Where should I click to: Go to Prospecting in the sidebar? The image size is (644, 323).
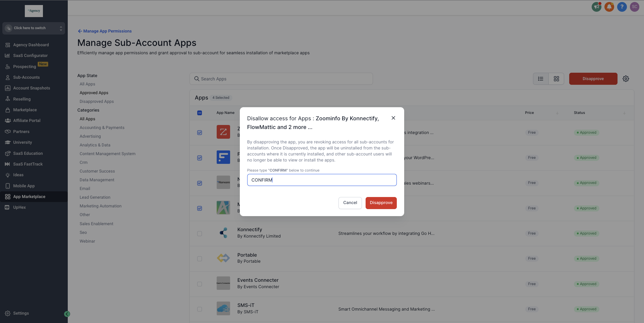[x=24, y=67]
